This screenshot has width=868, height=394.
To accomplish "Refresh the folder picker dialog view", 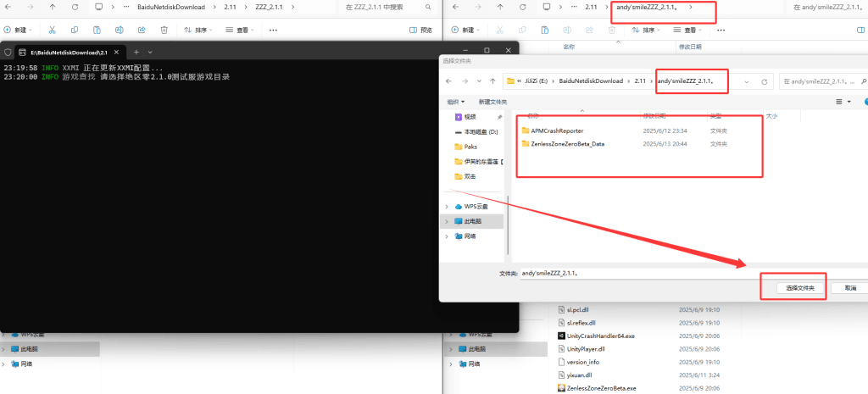I will (765, 81).
